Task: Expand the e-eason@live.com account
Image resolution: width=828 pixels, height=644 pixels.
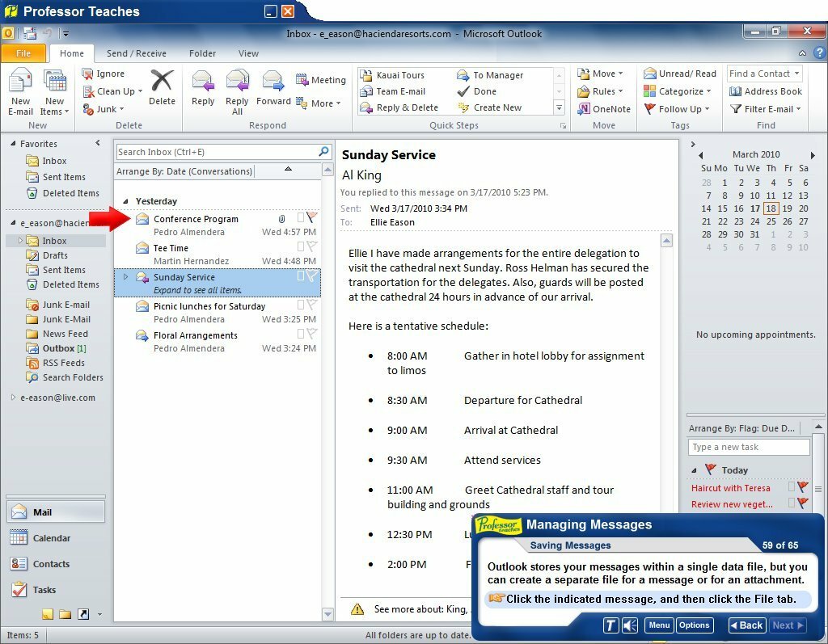Action: coord(13,398)
